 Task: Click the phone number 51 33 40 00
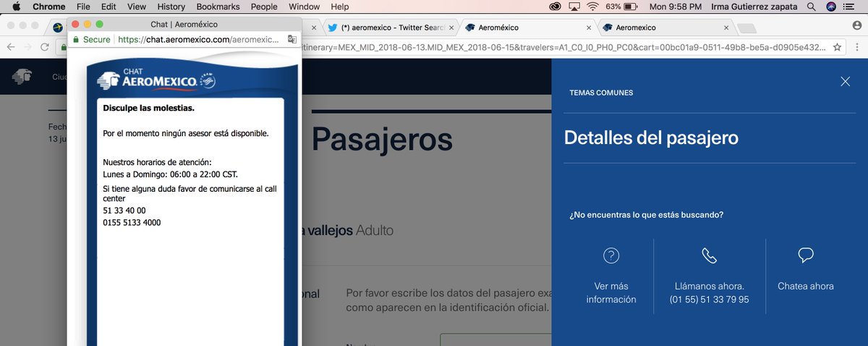tap(124, 211)
